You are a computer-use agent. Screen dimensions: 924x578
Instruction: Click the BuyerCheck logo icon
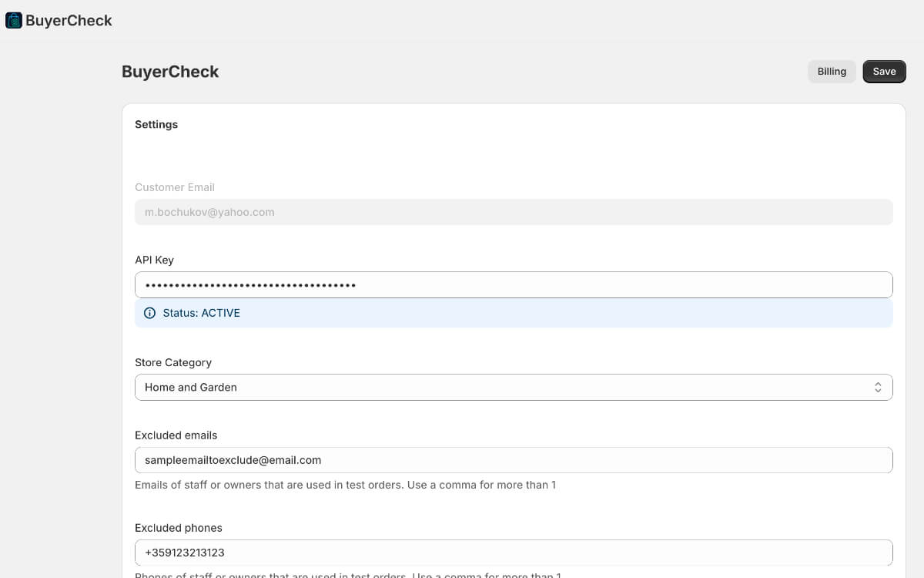pyautogui.click(x=14, y=21)
